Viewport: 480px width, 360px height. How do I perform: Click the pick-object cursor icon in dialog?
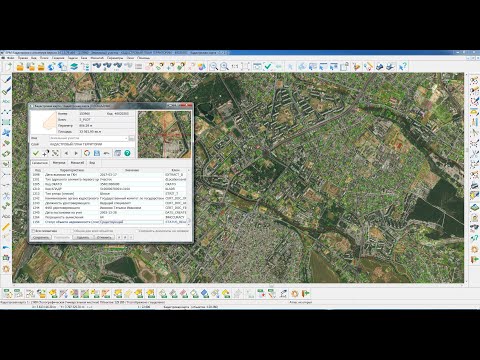[x=46, y=153]
